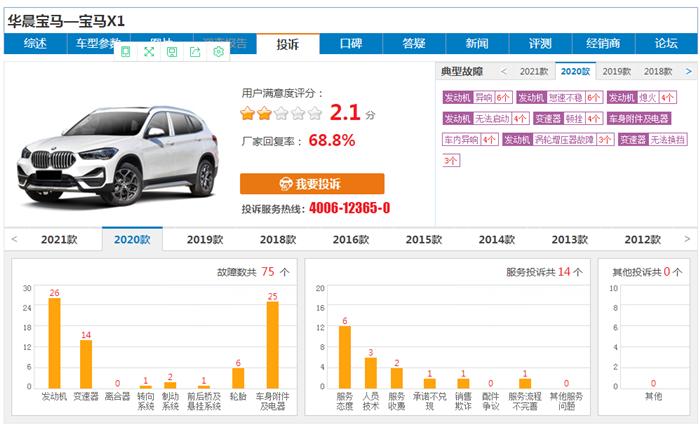Screen dimensions: 700x429
Task: Open the green gear settings icon
Action: coord(218,52)
